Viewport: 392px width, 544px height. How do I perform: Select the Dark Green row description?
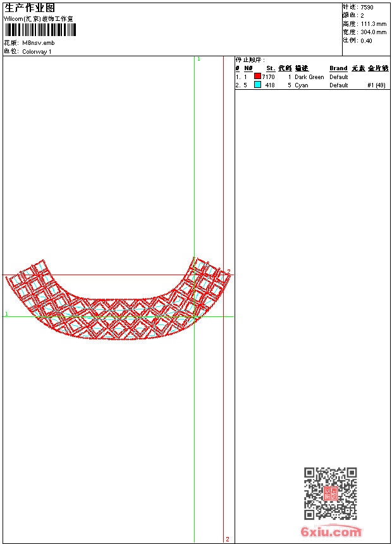pos(309,77)
